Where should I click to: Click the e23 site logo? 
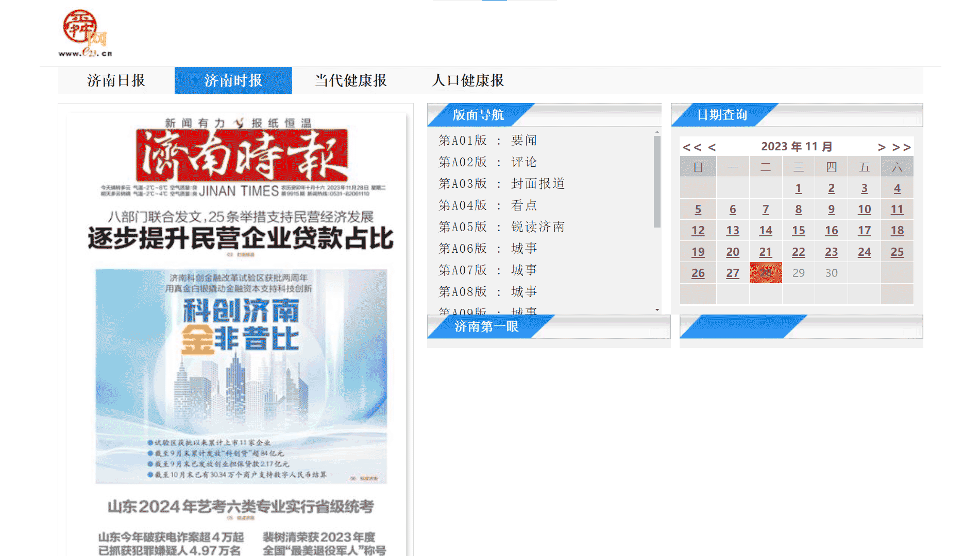coord(85,33)
